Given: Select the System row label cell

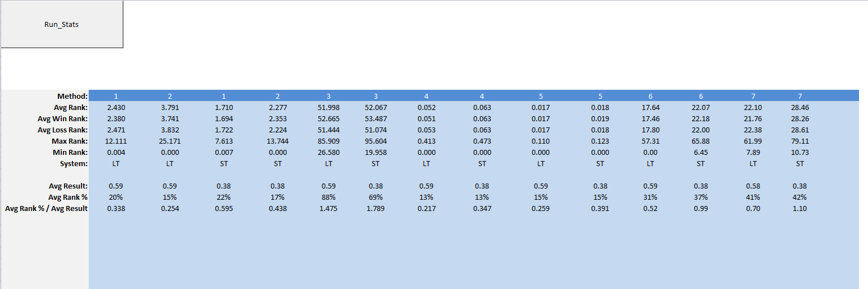Looking at the screenshot, I should 72,163.
